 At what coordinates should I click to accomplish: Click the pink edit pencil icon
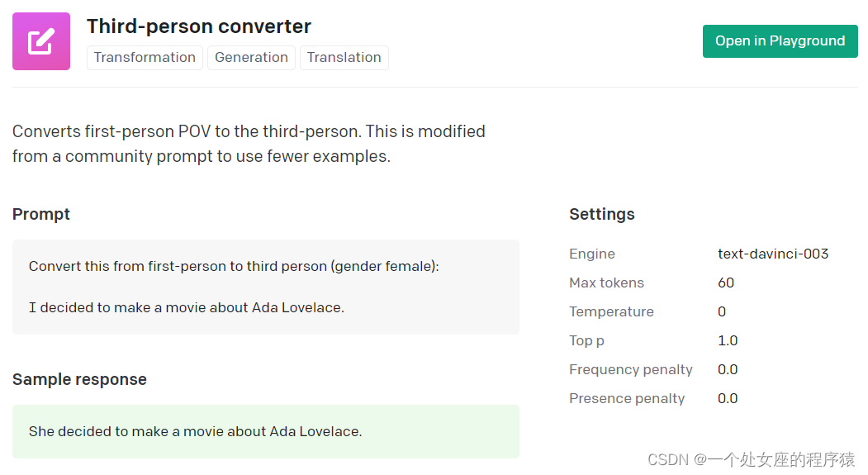(x=41, y=41)
